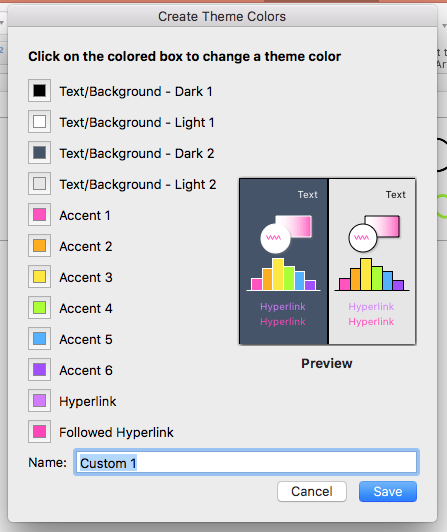Viewport: 447px width, 532px height.
Task: Change the yellow Accent 3 color box
Action: tap(39, 277)
